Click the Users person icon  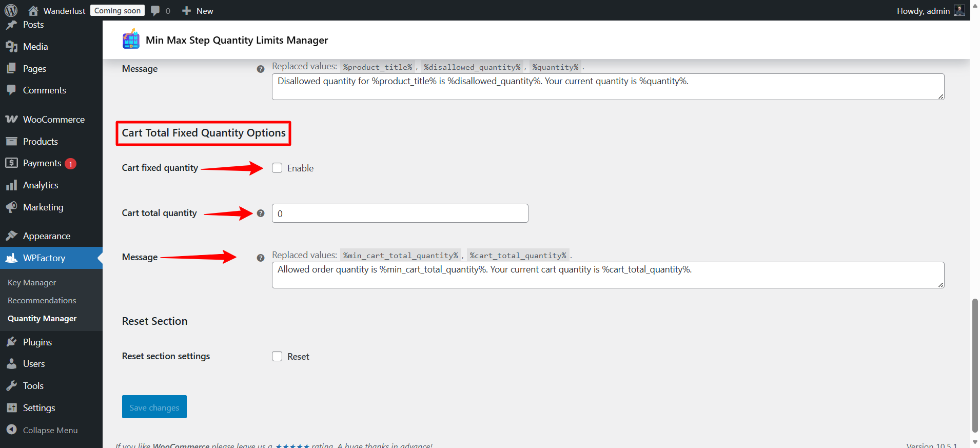(x=11, y=364)
